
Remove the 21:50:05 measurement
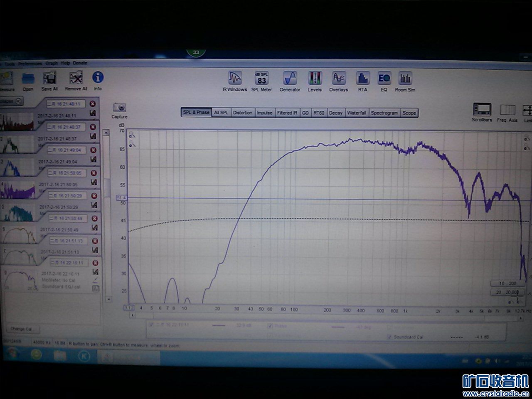[94, 173]
